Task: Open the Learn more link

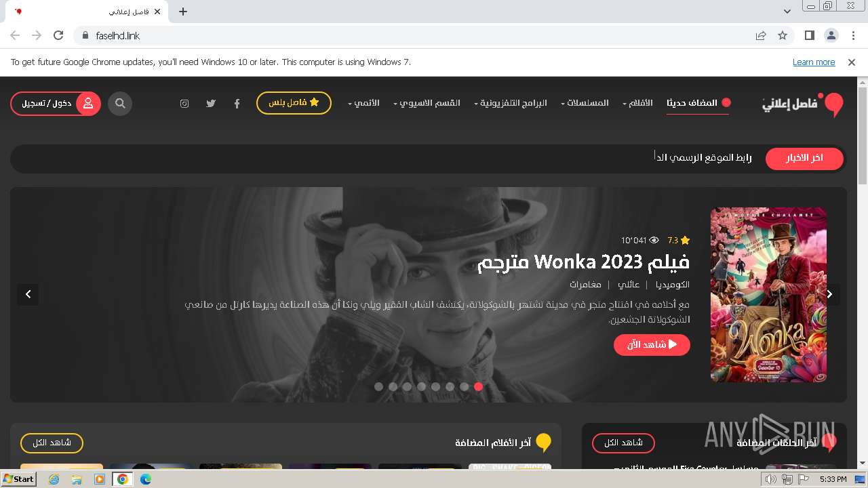Action: point(814,62)
